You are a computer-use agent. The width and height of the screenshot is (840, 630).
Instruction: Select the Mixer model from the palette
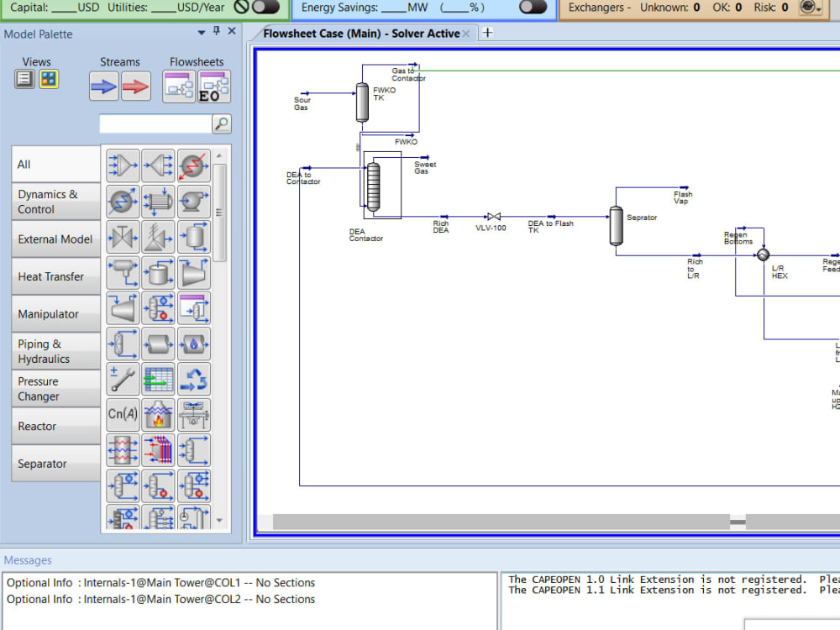(122, 165)
